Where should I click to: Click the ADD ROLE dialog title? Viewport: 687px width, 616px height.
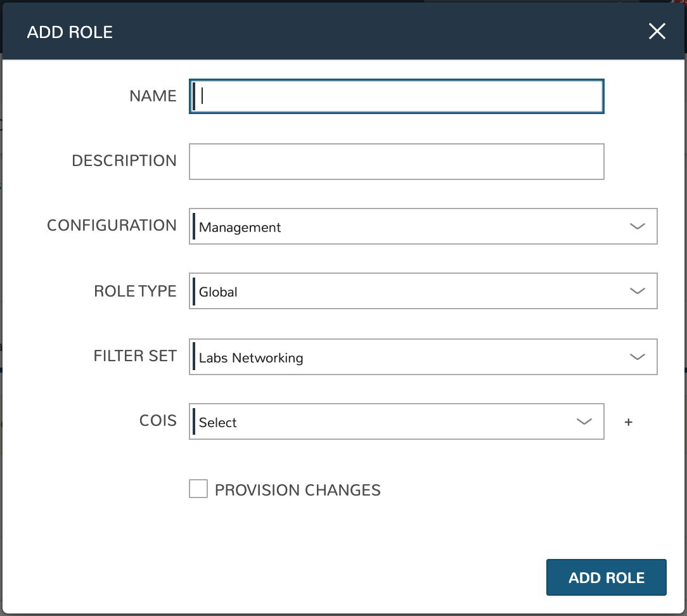click(70, 32)
